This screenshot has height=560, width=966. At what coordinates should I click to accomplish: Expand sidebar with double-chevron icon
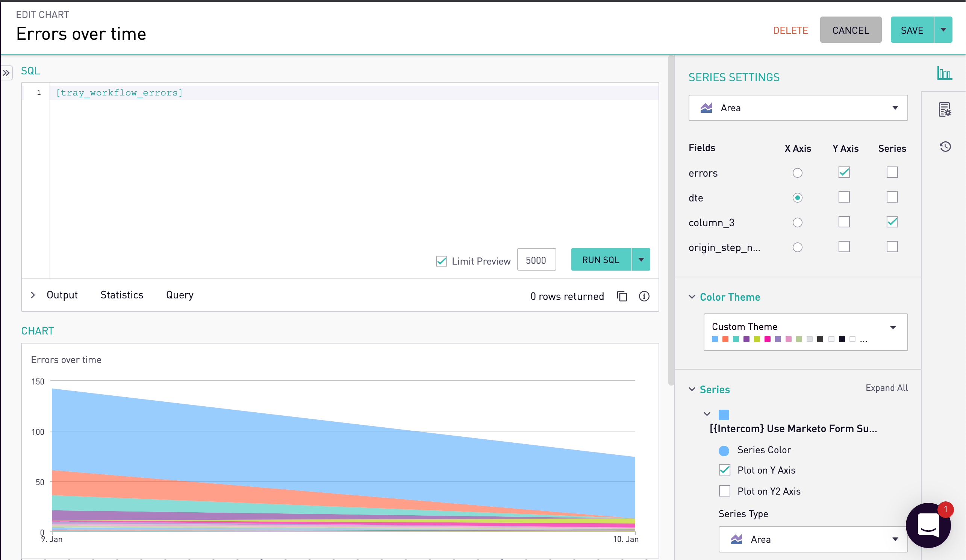[x=6, y=73]
